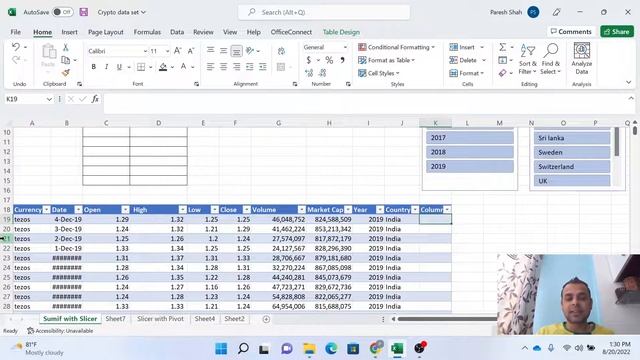This screenshot has width=640, height=360.
Task: Click the Insert cells button
Action: tap(462, 47)
